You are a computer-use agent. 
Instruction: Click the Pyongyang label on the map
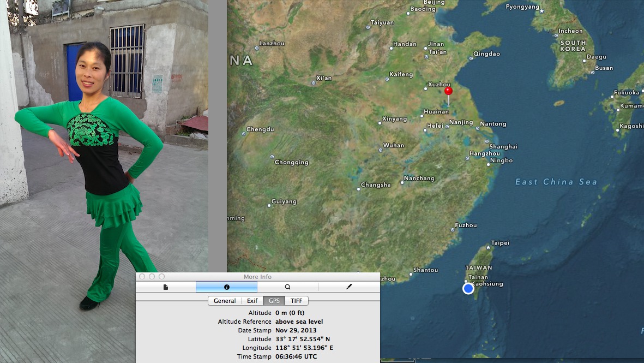522,7
